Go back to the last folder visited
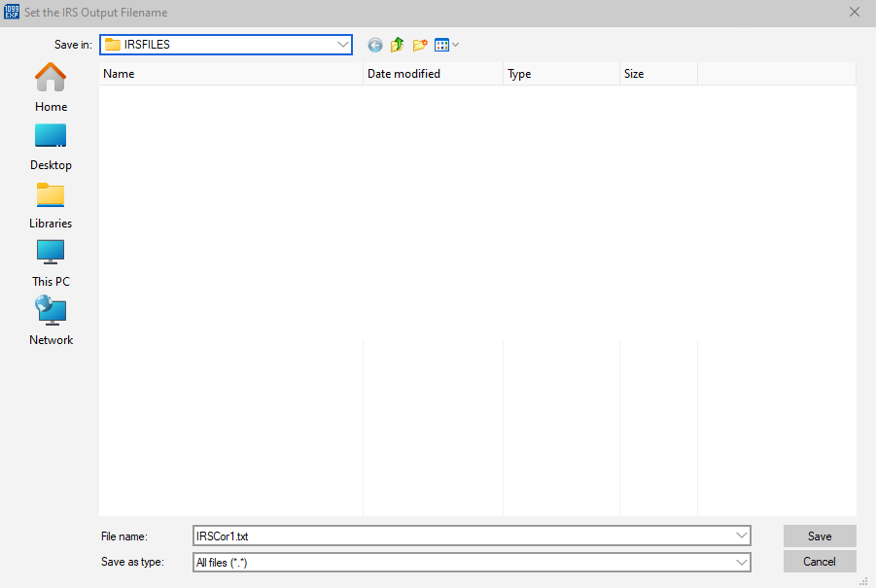 pos(374,45)
